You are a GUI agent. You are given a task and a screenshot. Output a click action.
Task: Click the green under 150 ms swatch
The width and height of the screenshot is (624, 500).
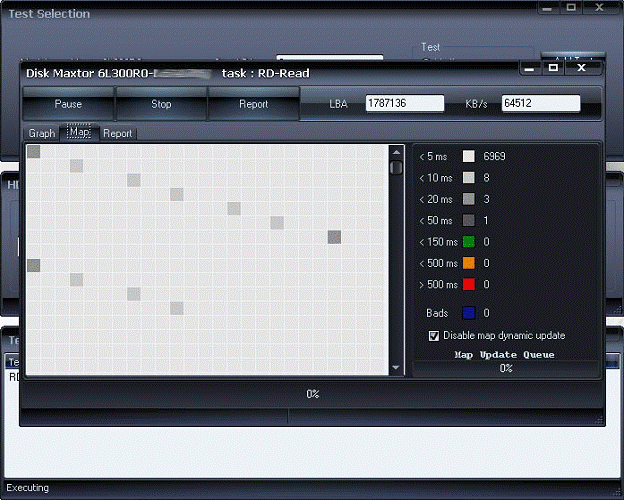[x=468, y=242]
